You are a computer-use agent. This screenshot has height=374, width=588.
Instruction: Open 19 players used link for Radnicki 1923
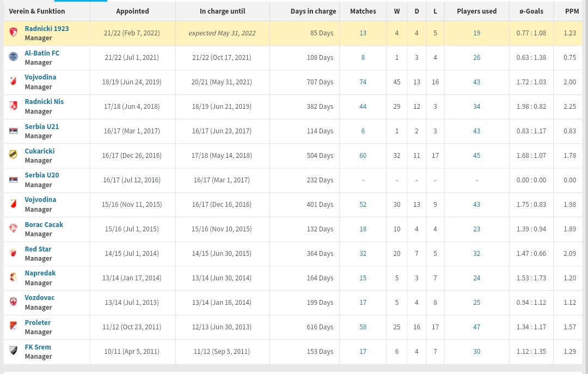[476, 33]
